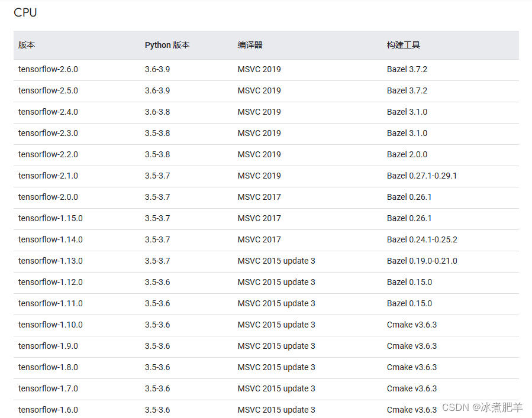Select the tensorflow-2.2.0 version cell
Screen dimensions: 532x418
coord(48,154)
